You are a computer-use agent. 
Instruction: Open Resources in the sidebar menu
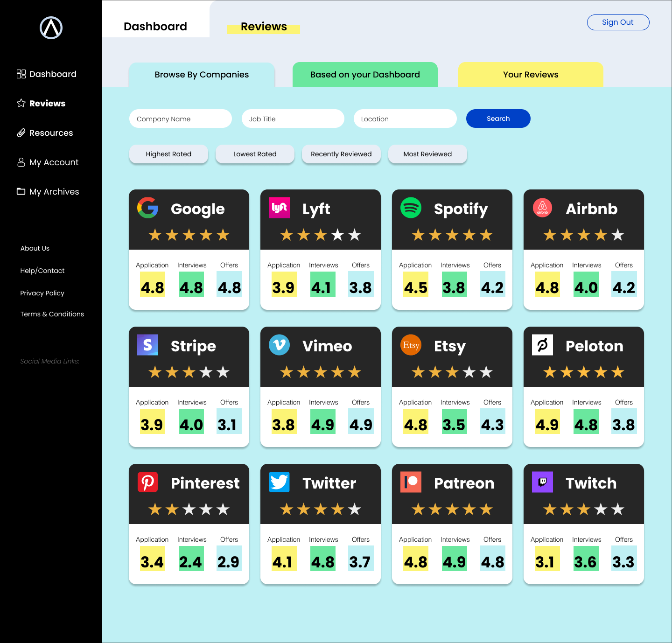(51, 133)
